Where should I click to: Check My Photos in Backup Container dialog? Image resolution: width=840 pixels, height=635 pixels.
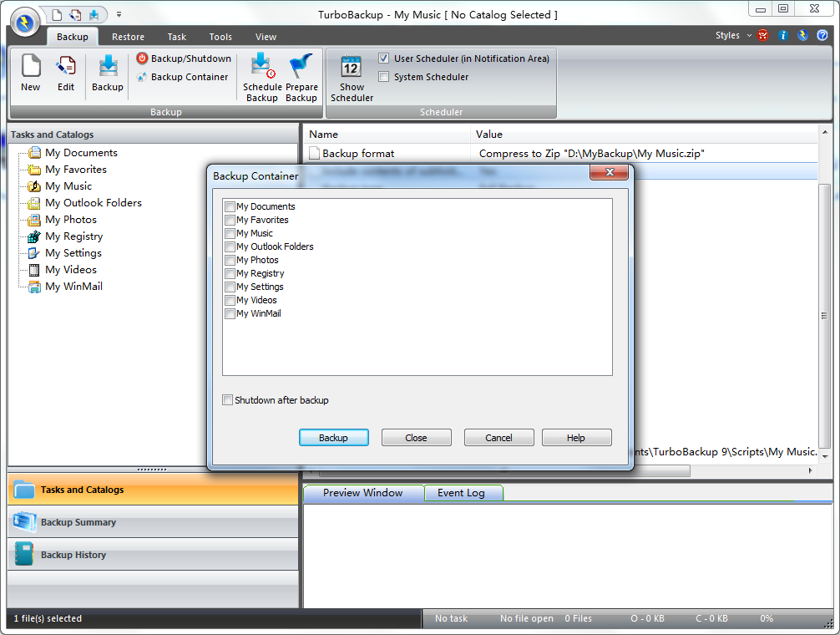230,260
